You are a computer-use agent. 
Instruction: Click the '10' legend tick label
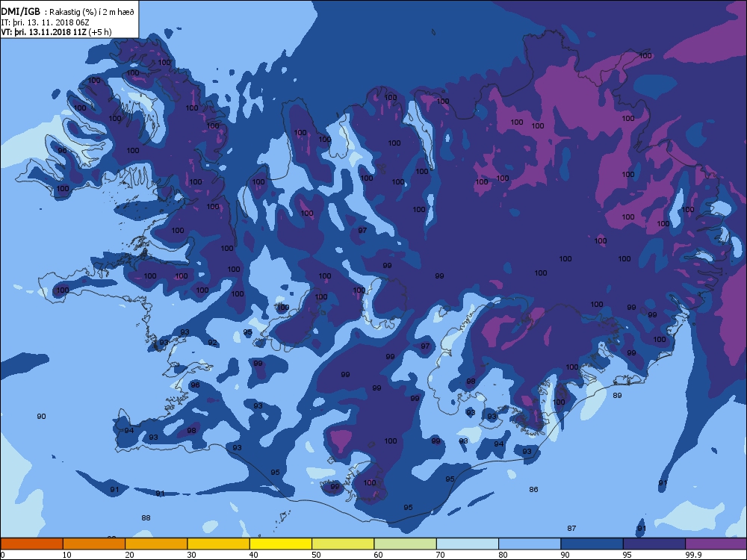(67, 555)
